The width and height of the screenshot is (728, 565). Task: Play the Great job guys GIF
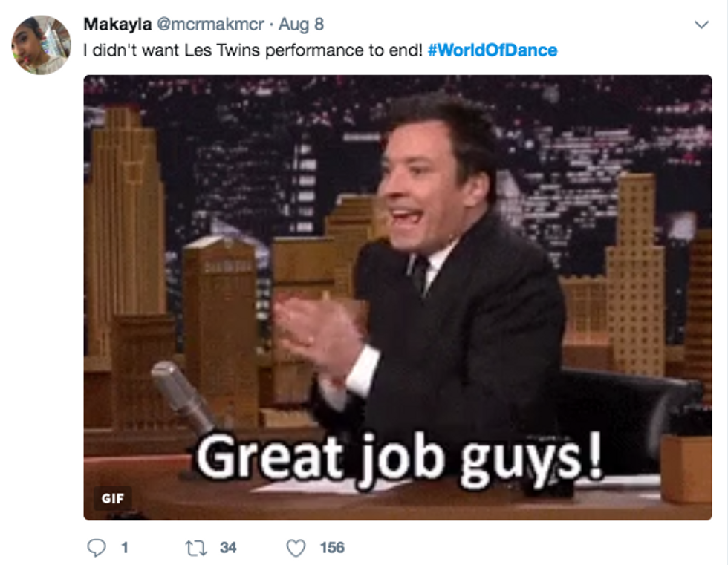pos(397,297)
